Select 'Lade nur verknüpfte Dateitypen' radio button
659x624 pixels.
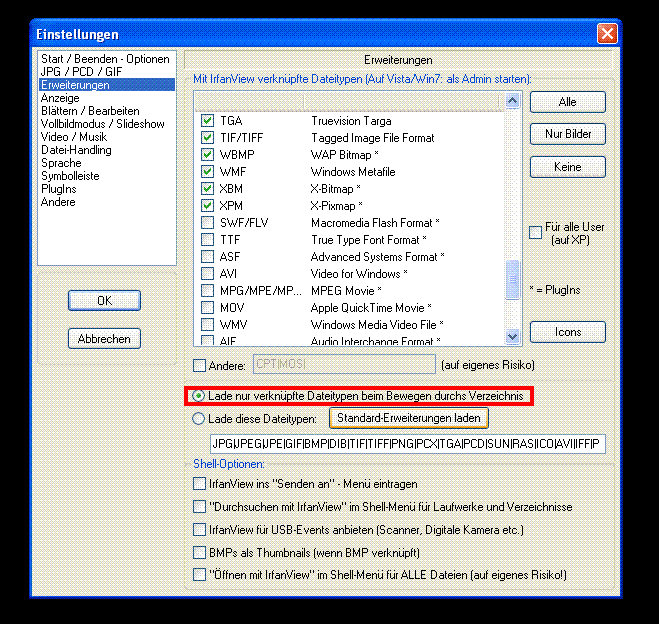click(198, 396)
